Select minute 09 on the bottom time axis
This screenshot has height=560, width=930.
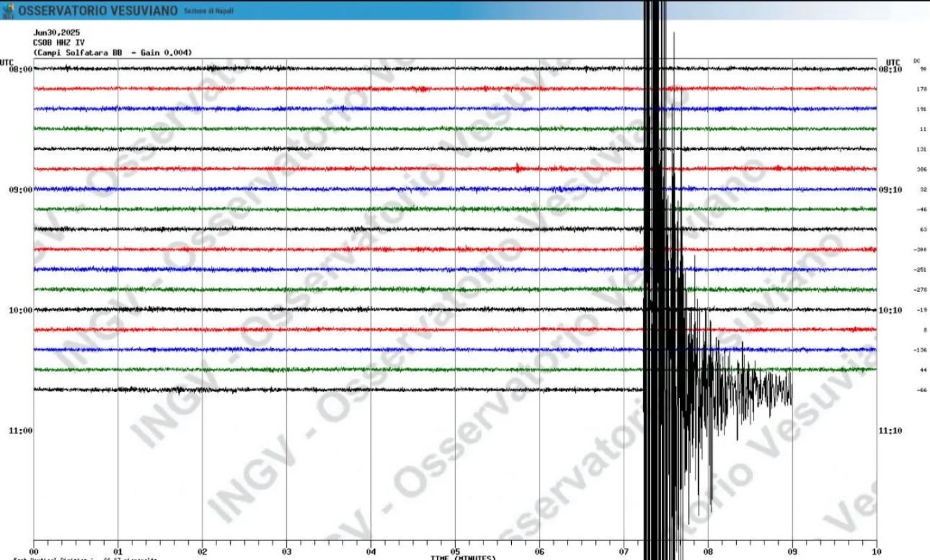pos(792,552)
